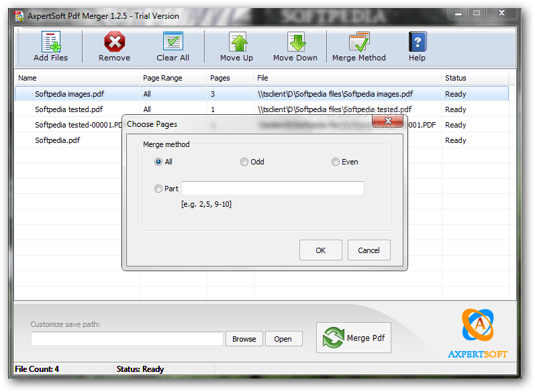Click the Customize save path field
This screenshot has width=535, height=392.
tap(127, 338)
